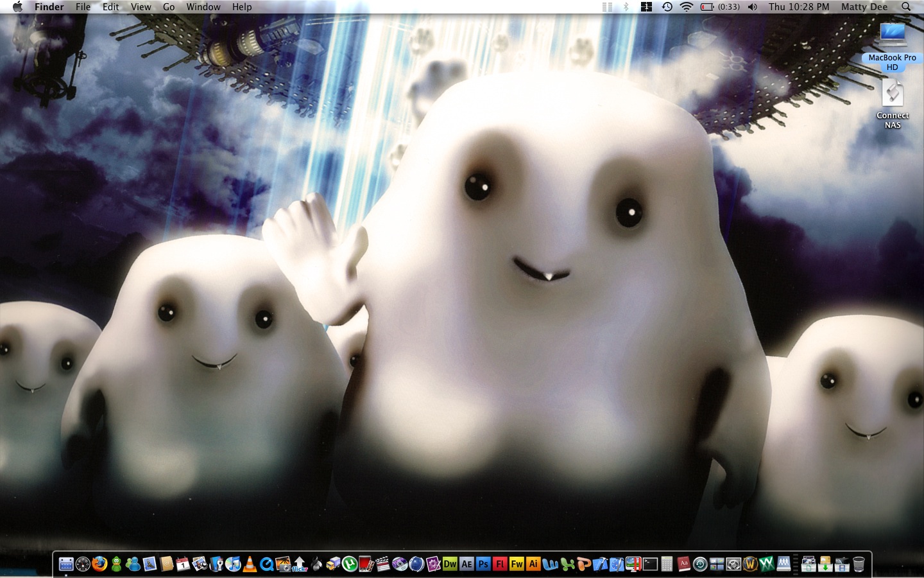
Task: Launch Microsoft PowerPoint from the Dock
Action: coord(584,564)
